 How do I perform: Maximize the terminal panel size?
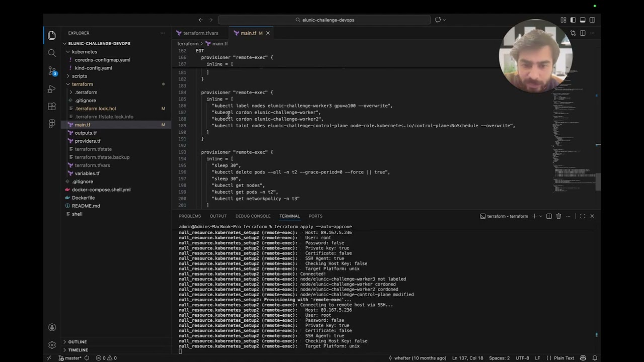[x=583, y=216]
